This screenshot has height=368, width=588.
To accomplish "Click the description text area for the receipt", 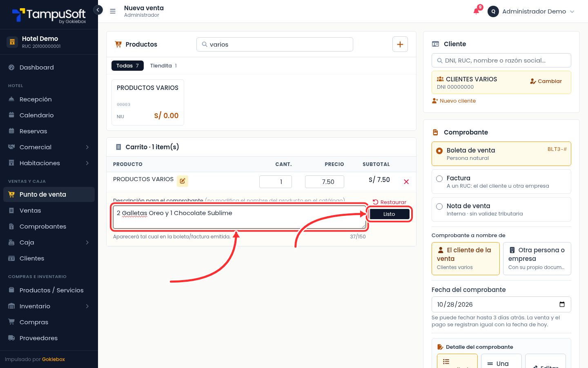I will coord(239,217).
